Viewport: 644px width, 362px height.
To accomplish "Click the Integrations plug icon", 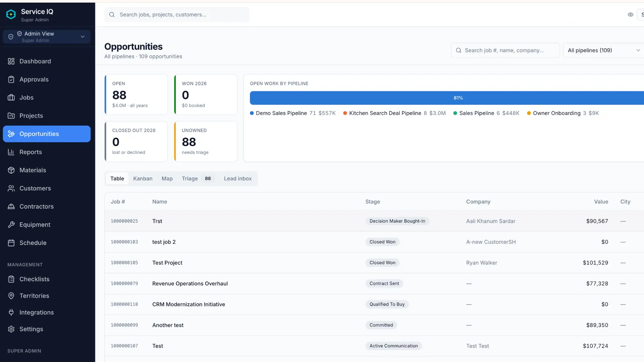I will pos(11,312).
